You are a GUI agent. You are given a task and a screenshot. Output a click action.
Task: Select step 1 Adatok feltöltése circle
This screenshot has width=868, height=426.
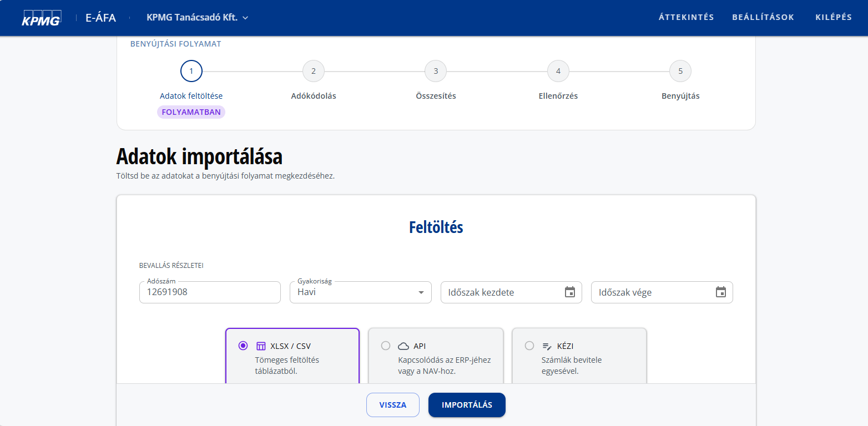tap(191, 71)
